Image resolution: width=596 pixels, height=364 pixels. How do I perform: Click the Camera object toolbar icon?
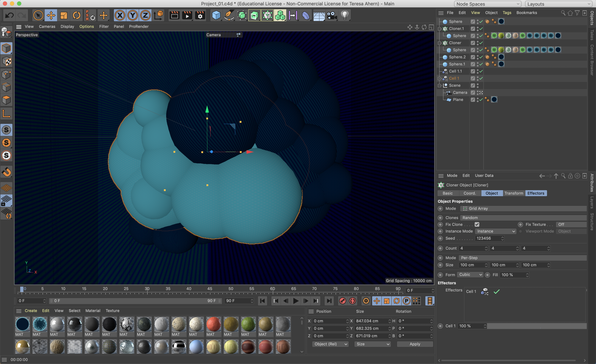pyautogui.click(x=332, y=16)
